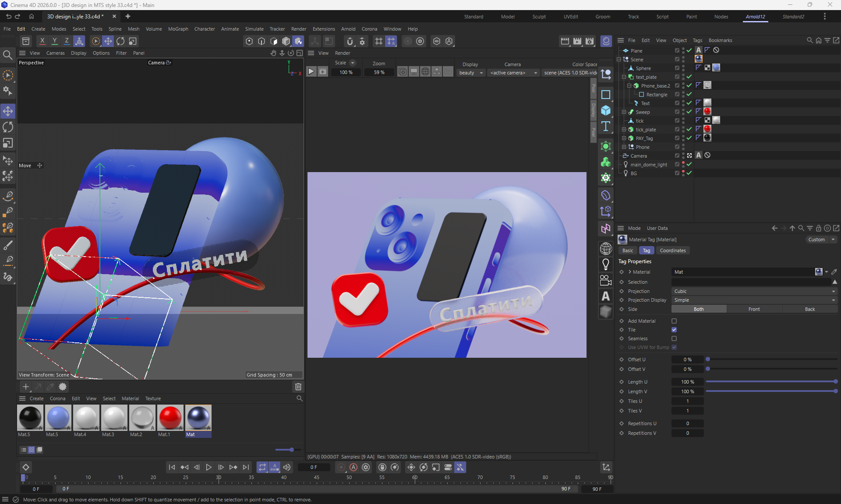841x504 pixels.
Task: Select the Scale tool in left toolbar
Action: tap(8, 143)
